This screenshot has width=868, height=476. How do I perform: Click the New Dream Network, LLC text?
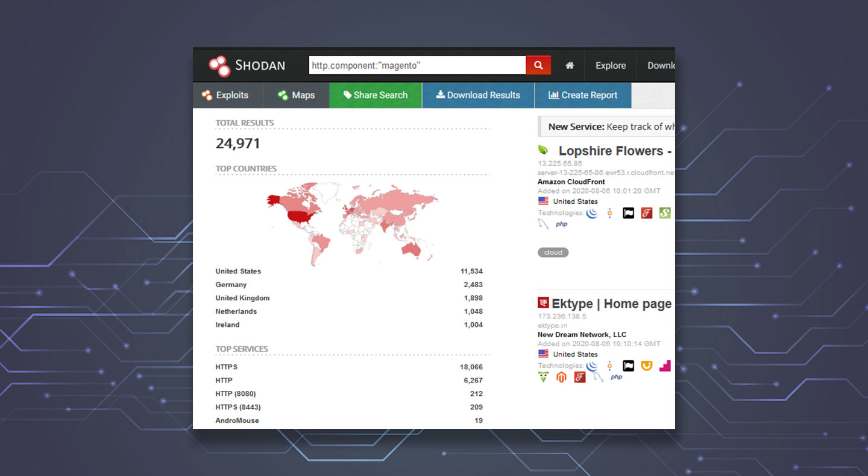pos(582,334)
